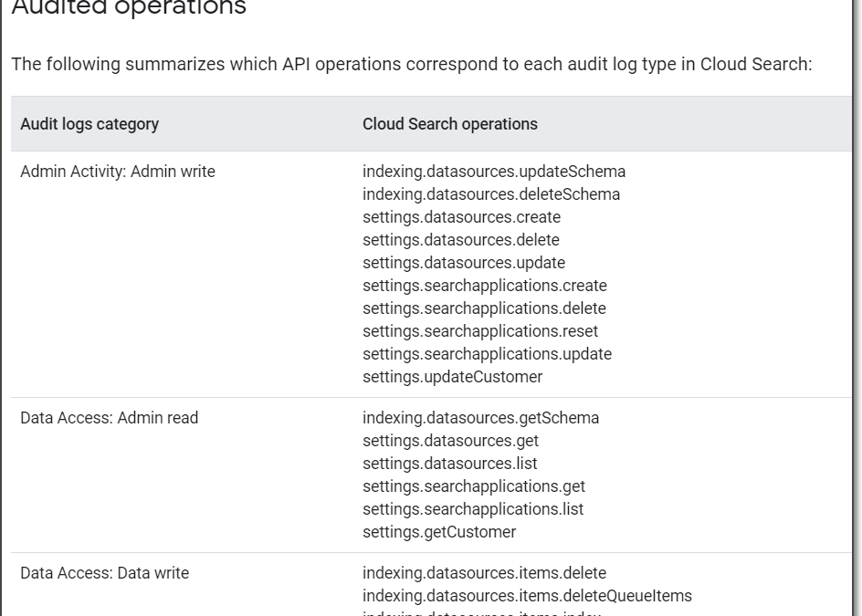This screenshot has width=862, height=616.
Task: Select the 'Admin Activity: Admin write' cell
Action: tap(118, 172)
